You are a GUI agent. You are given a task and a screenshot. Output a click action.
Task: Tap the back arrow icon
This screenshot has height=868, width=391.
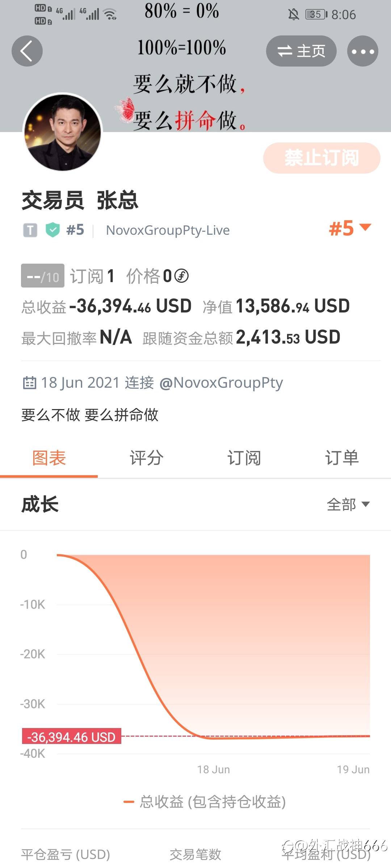27,51
